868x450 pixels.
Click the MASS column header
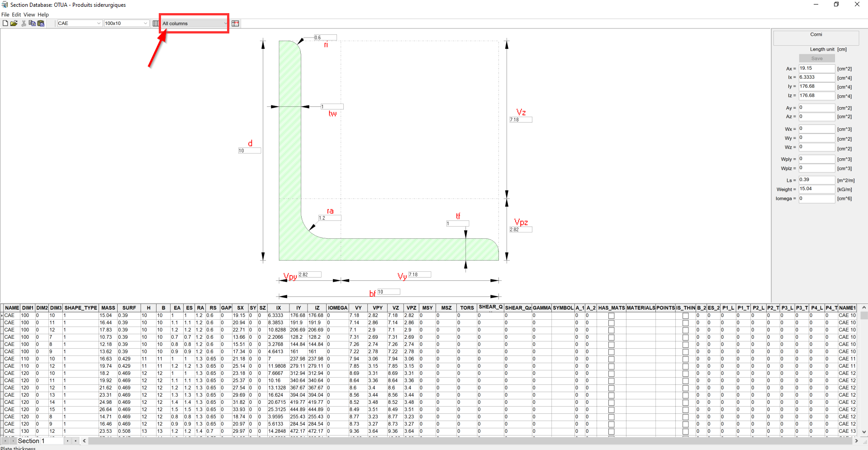[x=108, y=308]
